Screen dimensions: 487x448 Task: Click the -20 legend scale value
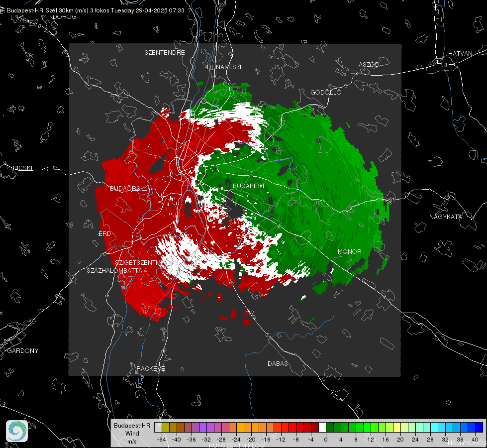tap(251, 440)
